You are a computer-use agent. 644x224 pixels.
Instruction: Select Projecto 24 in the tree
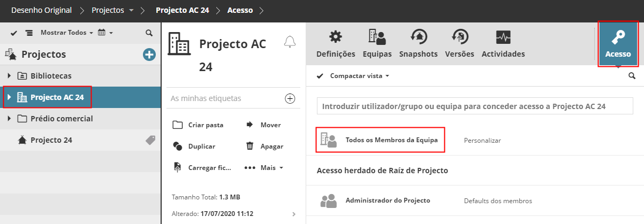51,140
